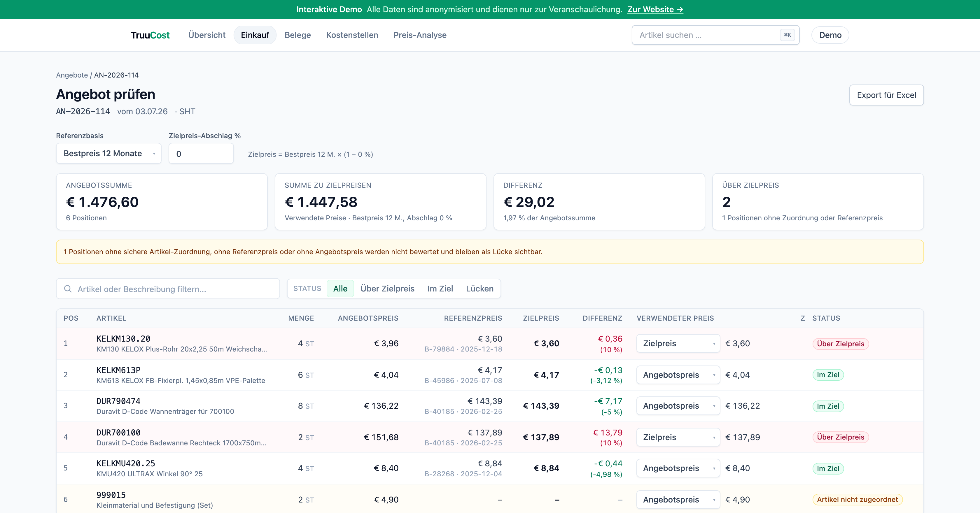Click article number KELKM613P

coord(118,370)
